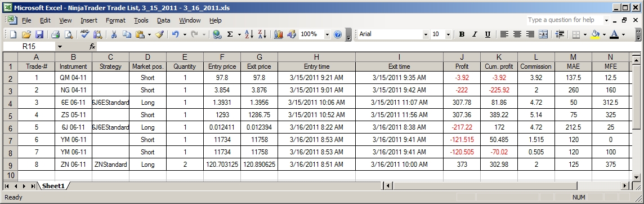Copy the selected cells
The width and height of the screenshot is (644, 204).
(127, 34)
